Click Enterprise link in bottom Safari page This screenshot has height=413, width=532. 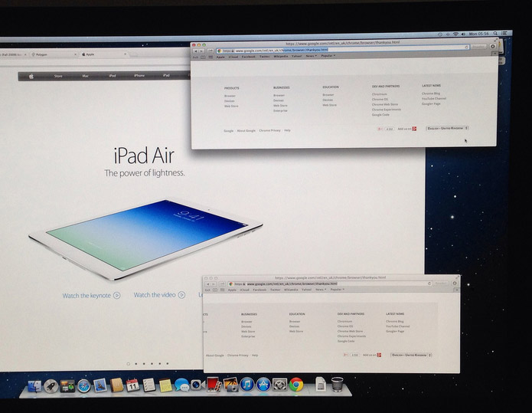tap(248, 336)
